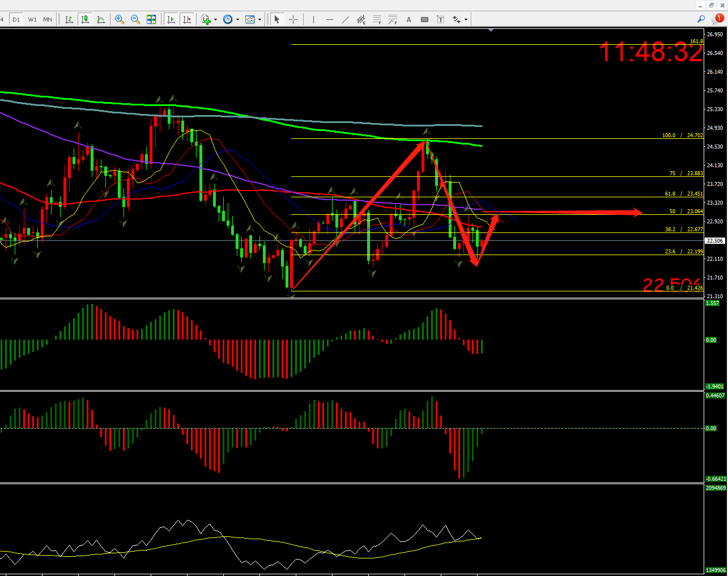
Task: Tile chart windows
Action: point(151,19)
